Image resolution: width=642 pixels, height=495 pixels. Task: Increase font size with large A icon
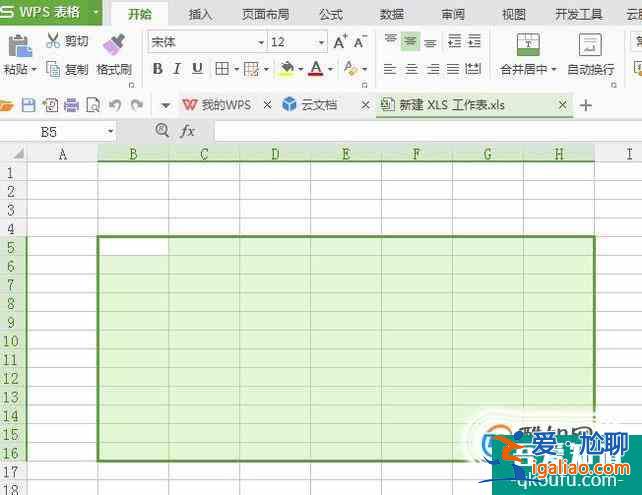[x=340, y=42]
